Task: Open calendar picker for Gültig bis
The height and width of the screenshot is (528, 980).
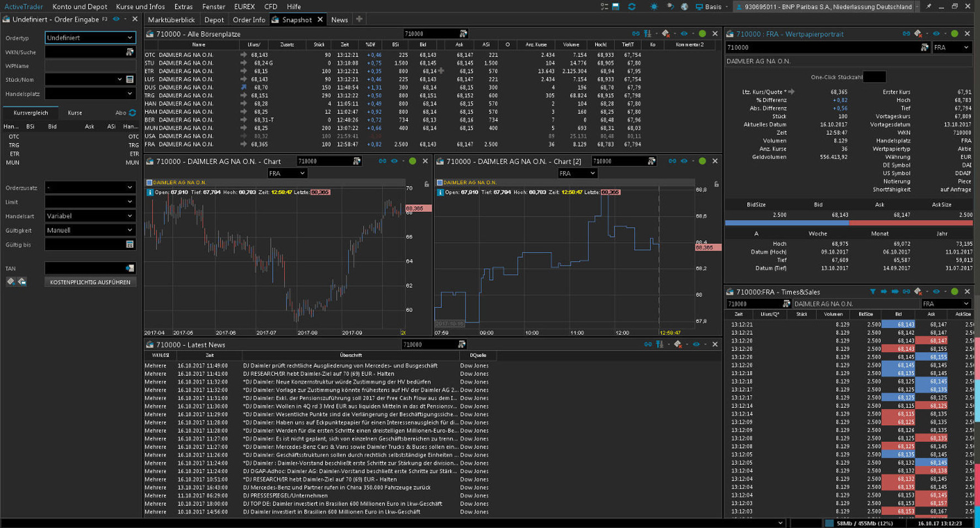Action: point(130,244)
